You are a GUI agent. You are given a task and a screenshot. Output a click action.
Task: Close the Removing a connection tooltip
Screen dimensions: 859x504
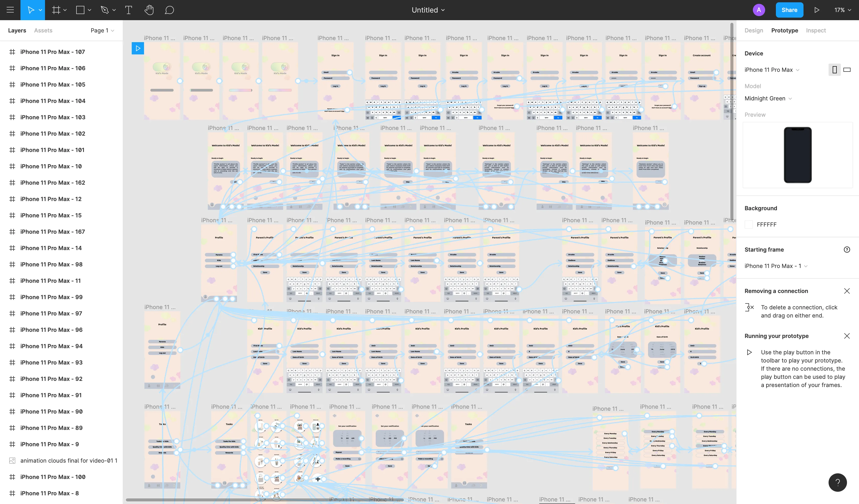point(847,291)
